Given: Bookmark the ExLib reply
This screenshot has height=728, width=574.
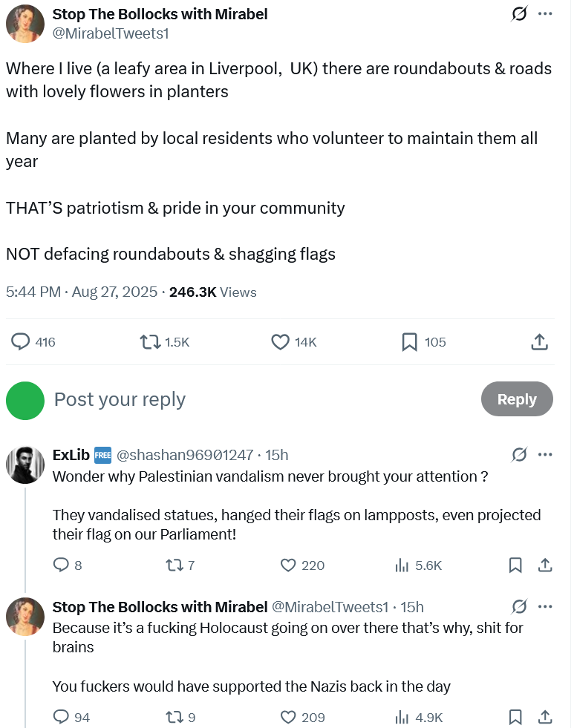Looking at the screenshot, I should coord(515,565).
